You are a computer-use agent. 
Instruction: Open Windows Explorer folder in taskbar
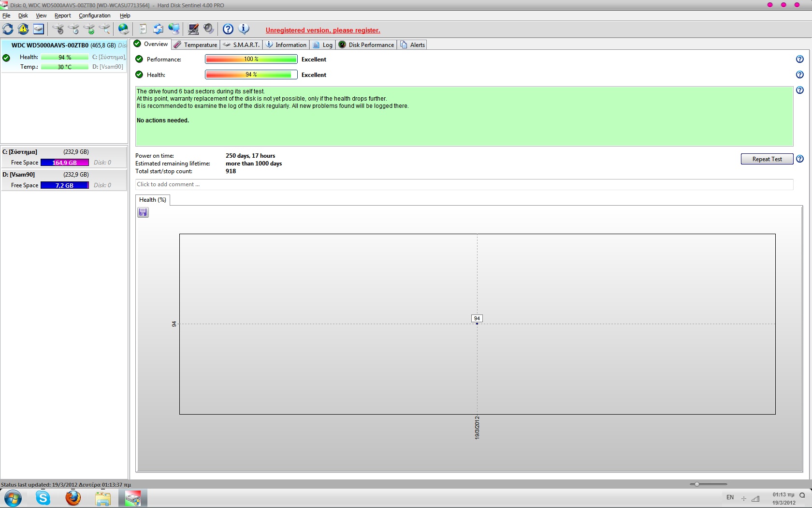[102, 498]
